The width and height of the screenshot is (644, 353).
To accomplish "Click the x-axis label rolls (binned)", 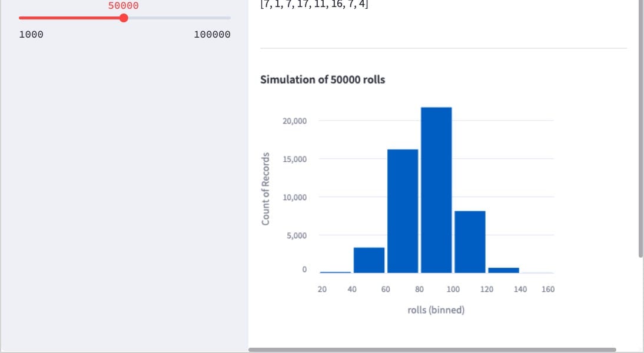I will point(436,309).
